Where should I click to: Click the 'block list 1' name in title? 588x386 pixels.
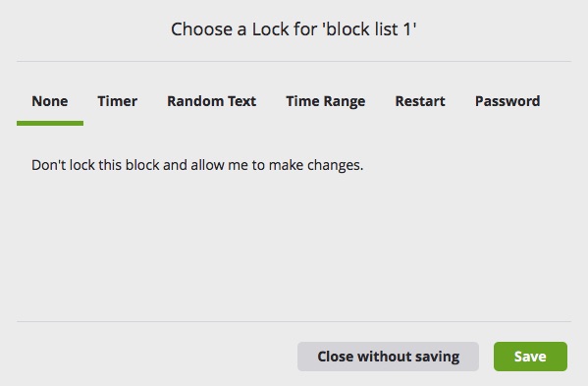(370, 29)
